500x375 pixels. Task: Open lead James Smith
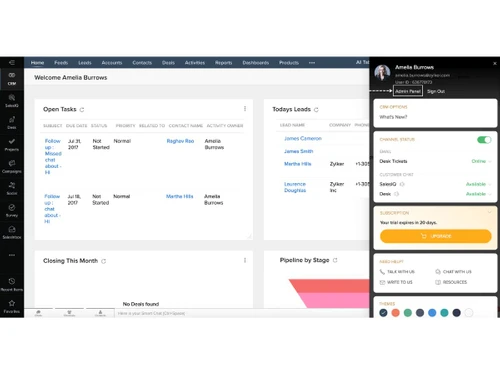pos(298,151)
